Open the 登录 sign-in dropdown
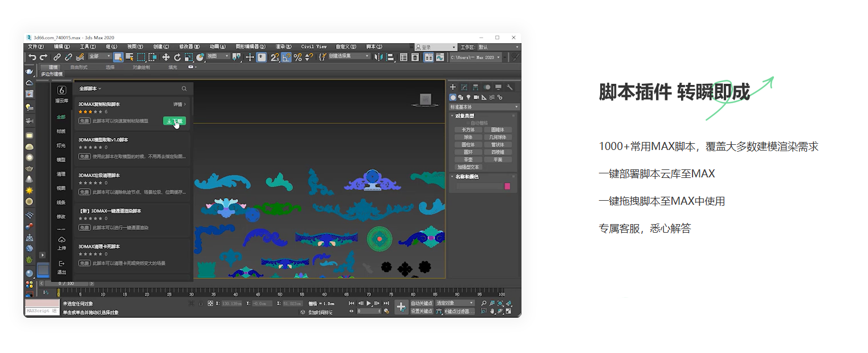 [435, 47]
